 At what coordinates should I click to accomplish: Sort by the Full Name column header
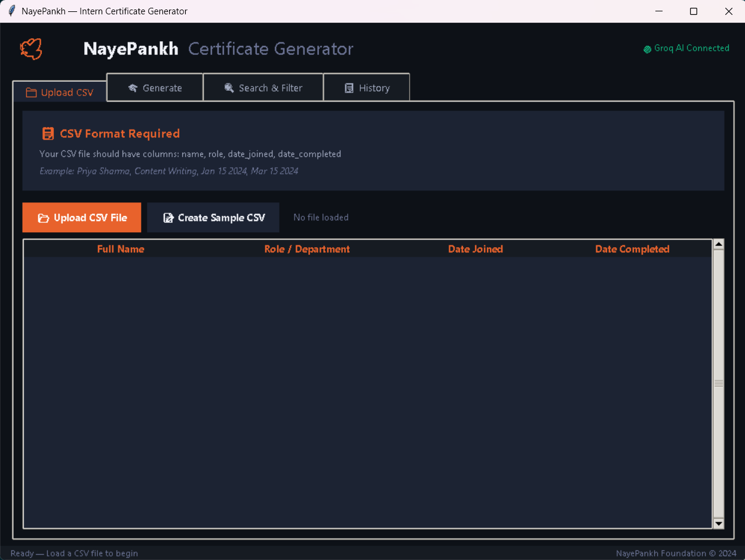pos(121,249)
